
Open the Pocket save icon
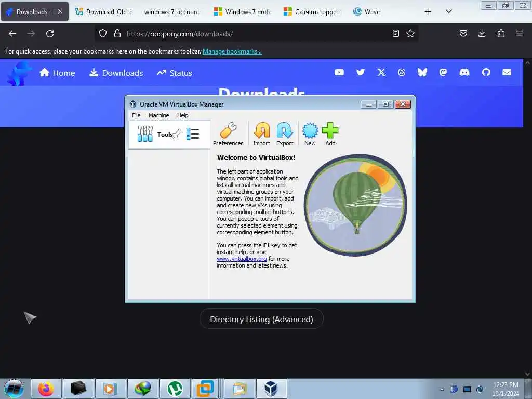pyautogui.click(x=463, y=34)
